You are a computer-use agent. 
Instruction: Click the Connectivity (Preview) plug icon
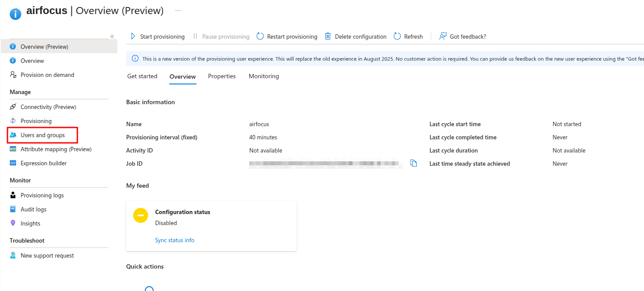click(13, 107)
